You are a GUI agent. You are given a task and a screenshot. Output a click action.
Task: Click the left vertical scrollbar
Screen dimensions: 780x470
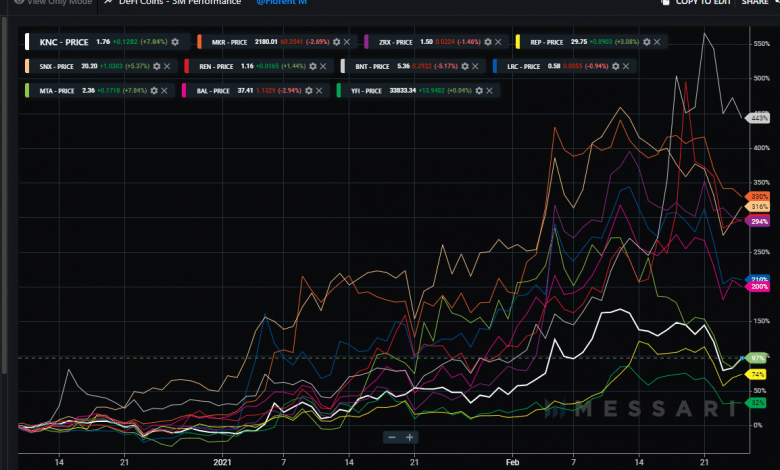coord(4,195)
